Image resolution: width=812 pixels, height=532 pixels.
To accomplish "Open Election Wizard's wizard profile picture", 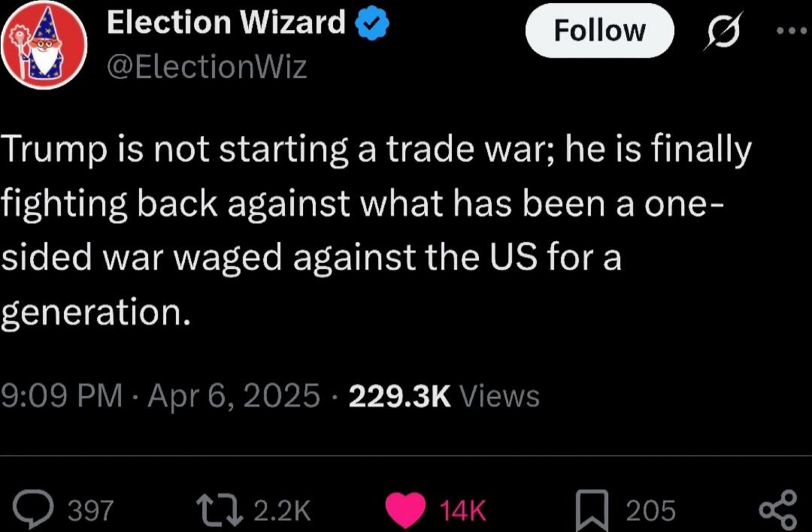I will pyautogui.click(x=44, y=45).
